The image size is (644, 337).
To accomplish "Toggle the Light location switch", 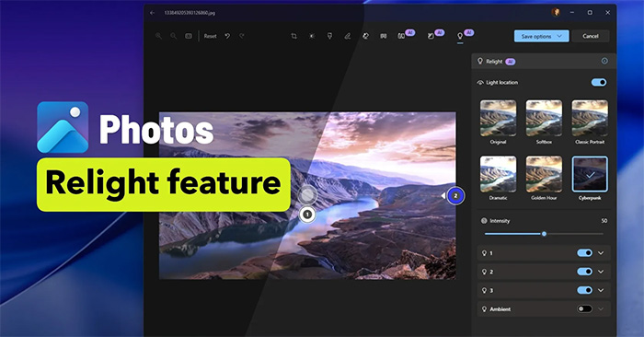I will coord(599,82).
